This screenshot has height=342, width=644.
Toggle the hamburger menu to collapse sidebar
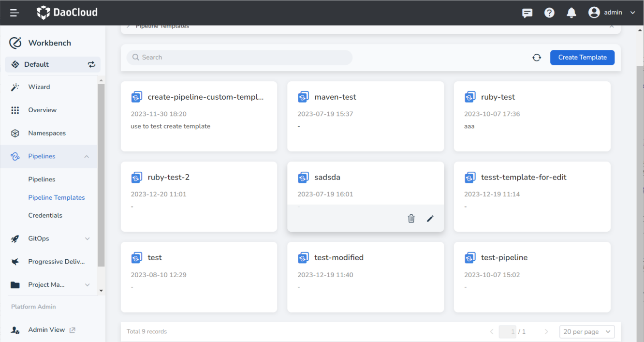coord(15,13)
